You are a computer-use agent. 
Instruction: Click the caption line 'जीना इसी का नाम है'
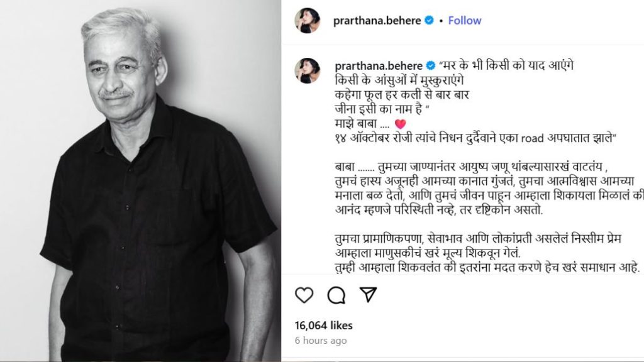click(382, 109)
